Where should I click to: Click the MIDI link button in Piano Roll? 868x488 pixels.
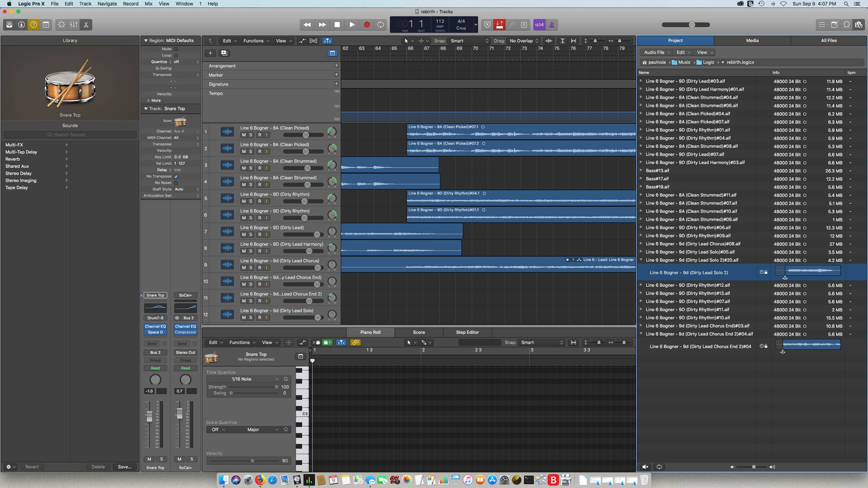tap(356, 342)
